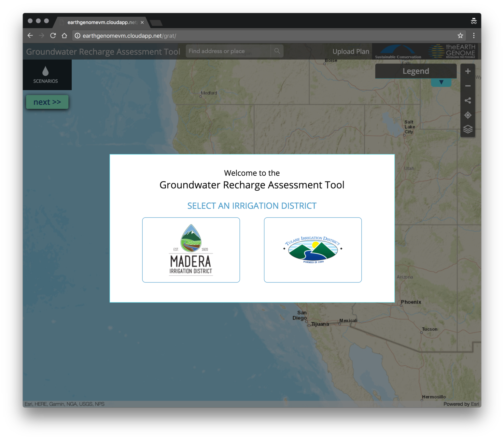The image size is (504, 440).
Task: Click the Legend panel header
Action: click(416, 71)
